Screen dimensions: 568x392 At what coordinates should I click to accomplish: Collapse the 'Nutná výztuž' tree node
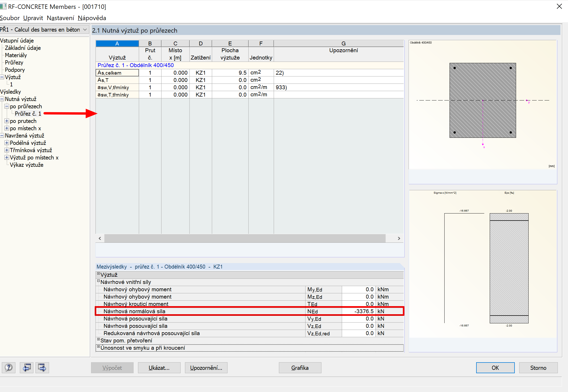pos(2,99)
